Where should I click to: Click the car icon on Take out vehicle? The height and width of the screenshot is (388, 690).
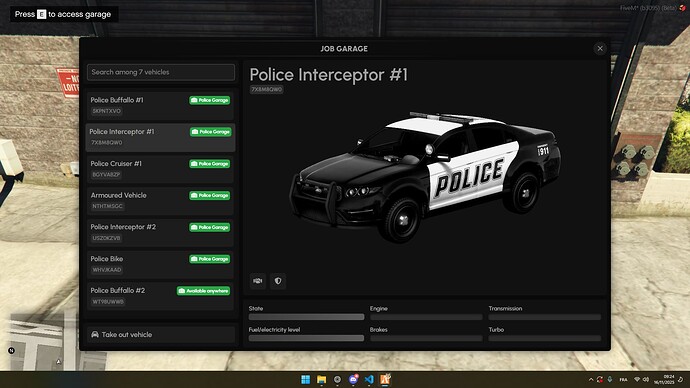click(95, 334)
